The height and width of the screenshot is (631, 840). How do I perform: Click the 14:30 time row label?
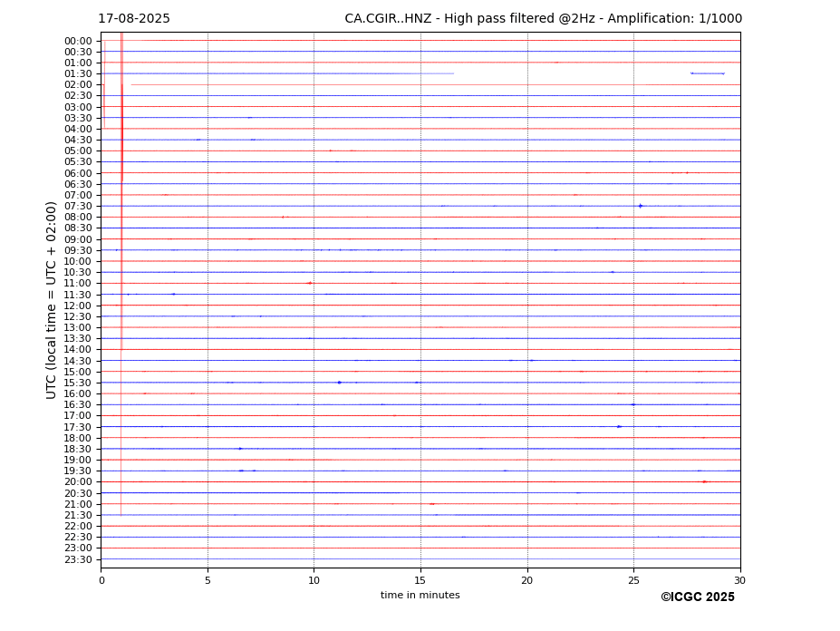pos(78,361)
